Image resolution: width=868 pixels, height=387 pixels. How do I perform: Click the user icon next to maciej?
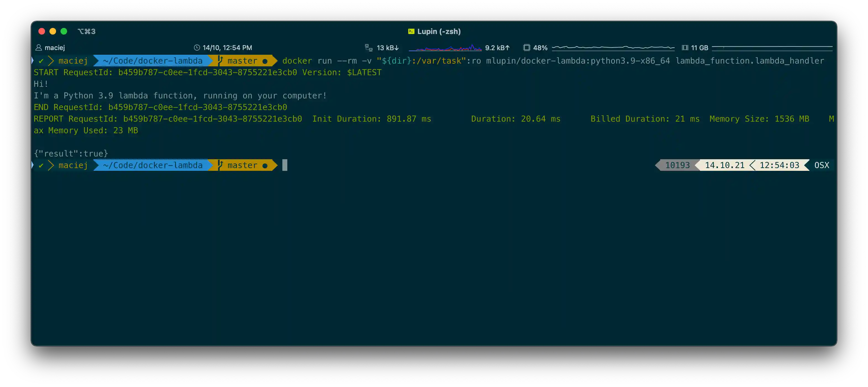pos(39,48)
